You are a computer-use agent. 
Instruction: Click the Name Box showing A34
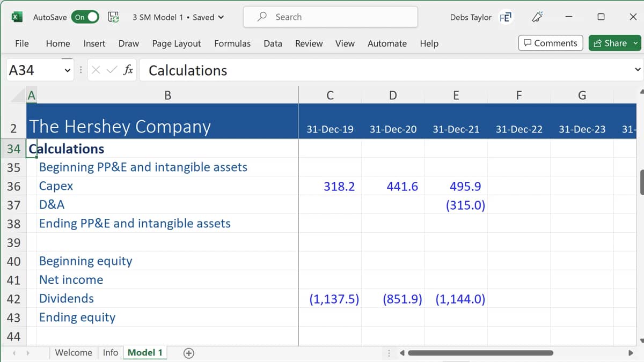pyautogui.click(x=34, y=70)
